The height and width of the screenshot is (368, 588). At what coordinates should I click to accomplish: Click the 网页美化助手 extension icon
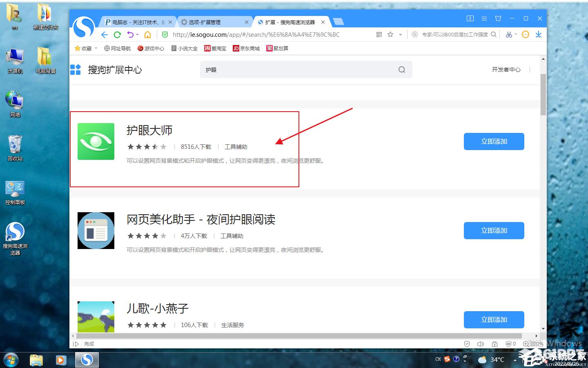96,231
